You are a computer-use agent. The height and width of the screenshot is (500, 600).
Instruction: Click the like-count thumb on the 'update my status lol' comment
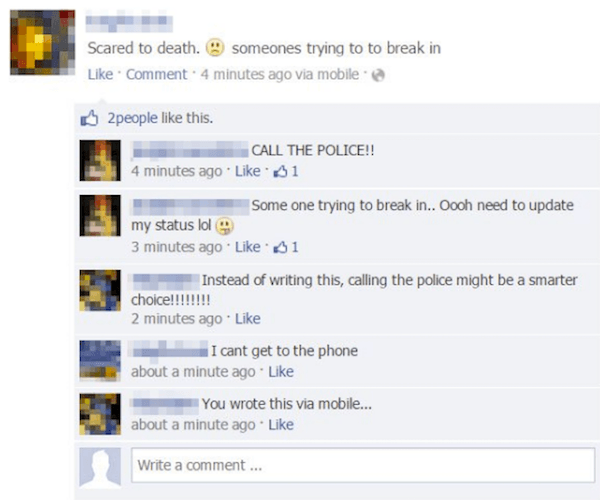click(x=280, y=247)
